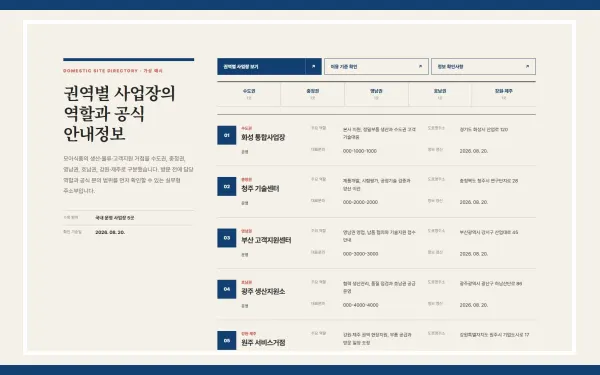
Task: Click the arrow icon on 정보 확인사항
Action: pyautogui.click(x=527, y=67)
